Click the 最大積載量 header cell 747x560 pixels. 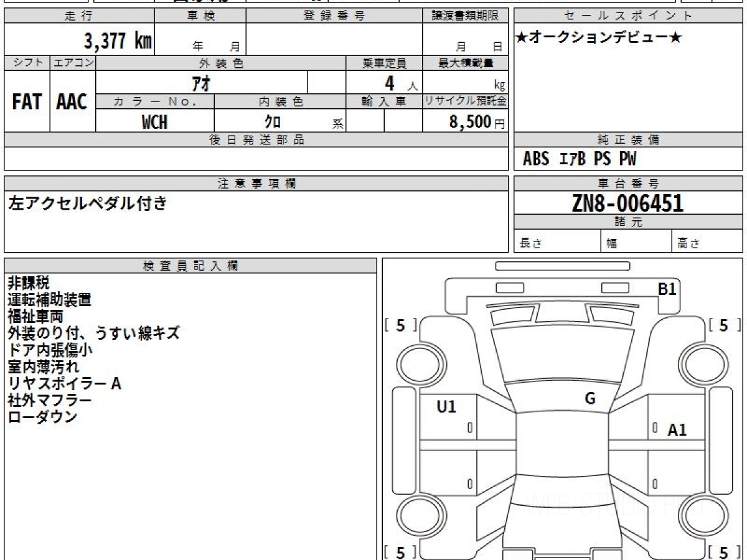[x=465, y=63]
